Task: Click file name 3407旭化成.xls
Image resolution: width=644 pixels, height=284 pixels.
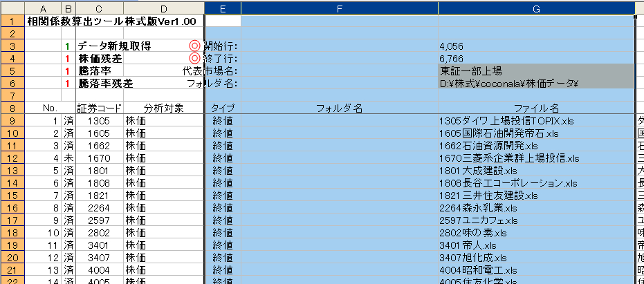Action: [x=472, y=258]
